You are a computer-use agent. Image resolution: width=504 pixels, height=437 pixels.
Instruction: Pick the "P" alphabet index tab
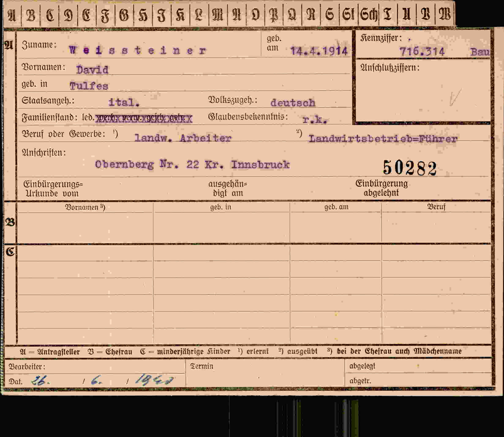tap(274, 15)
